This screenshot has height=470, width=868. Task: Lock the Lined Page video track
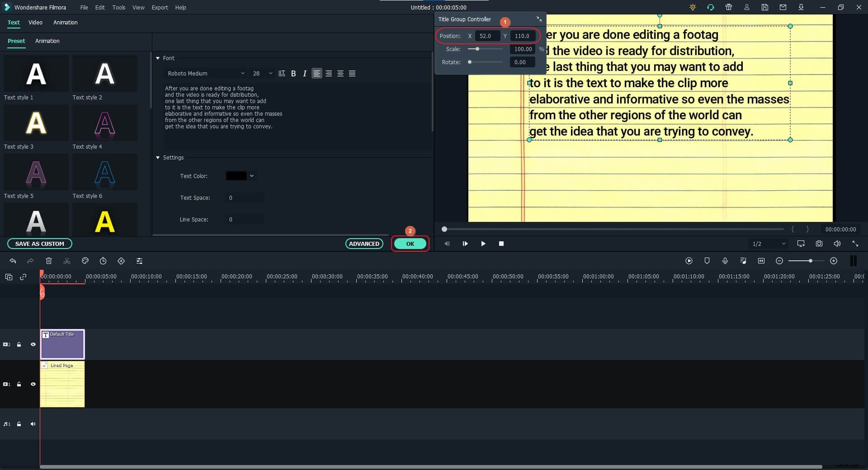(19, 384)
